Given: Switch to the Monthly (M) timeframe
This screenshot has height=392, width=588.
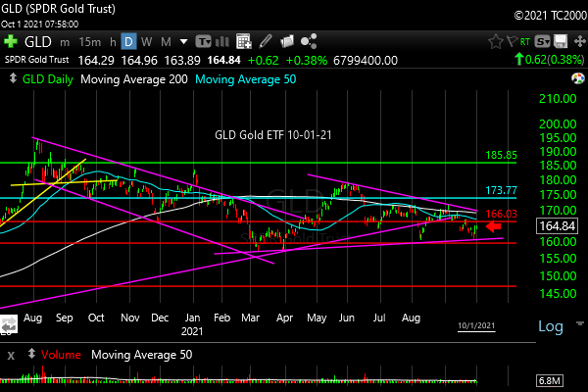Looking at the screenshot, I should [x=166, y=41].
